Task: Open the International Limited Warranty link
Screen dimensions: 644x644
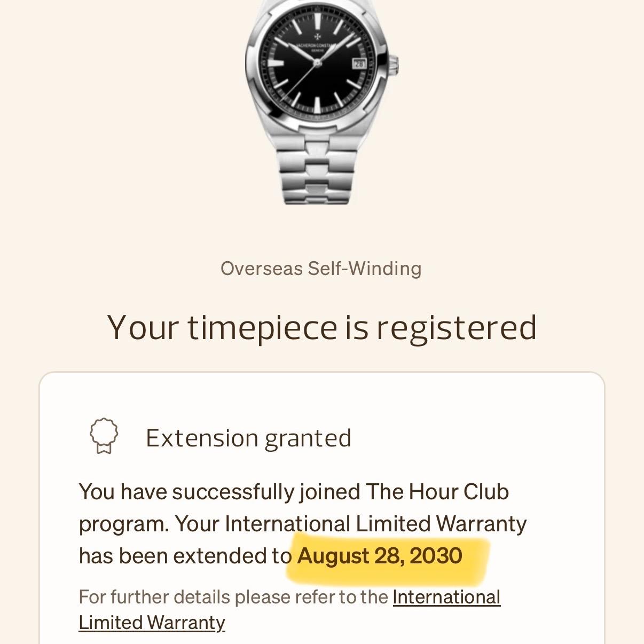Action: click(x=289, y=610)
